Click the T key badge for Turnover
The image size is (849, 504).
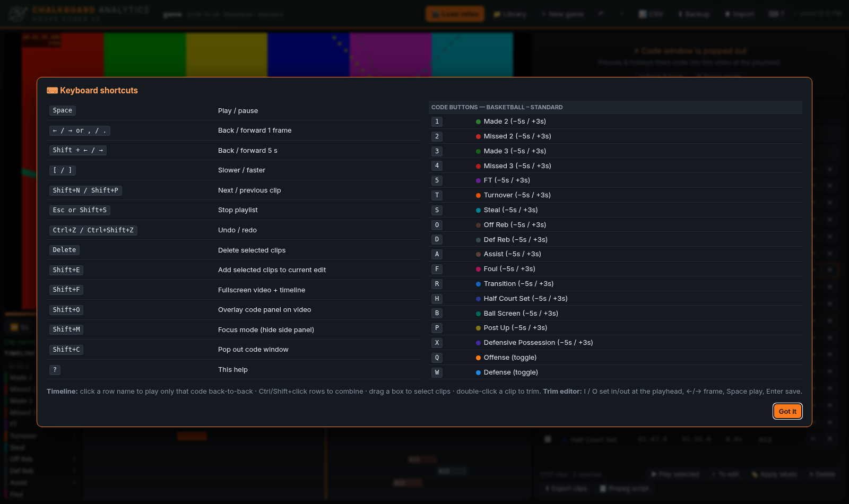click(437, 195)
